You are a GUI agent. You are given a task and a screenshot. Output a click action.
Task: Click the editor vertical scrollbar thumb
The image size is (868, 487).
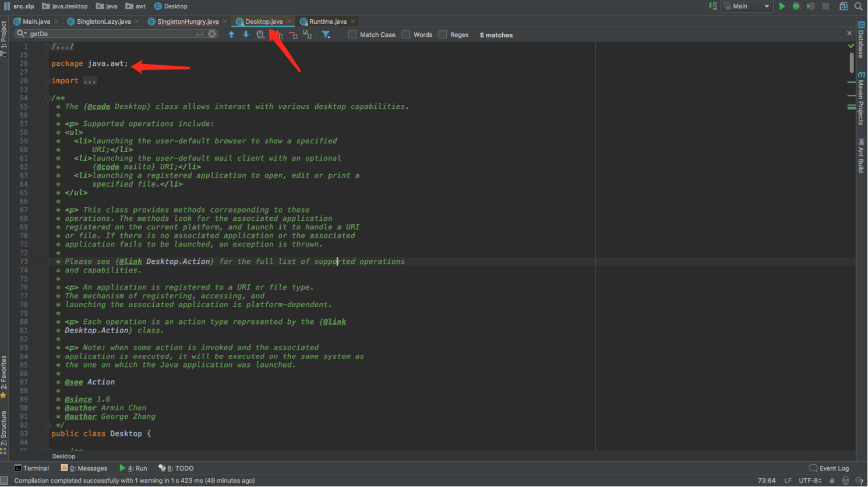coord(852,63)
